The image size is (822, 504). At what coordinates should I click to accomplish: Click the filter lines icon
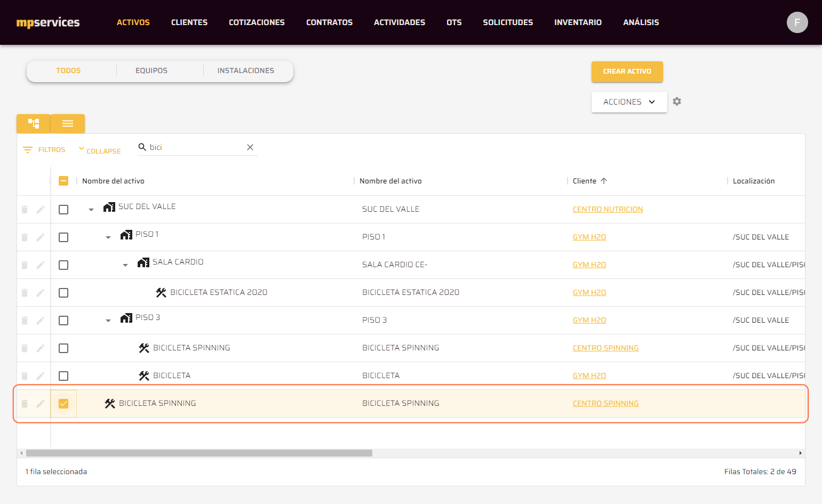28,150
